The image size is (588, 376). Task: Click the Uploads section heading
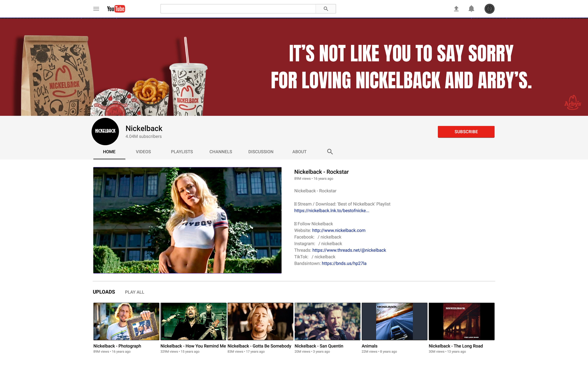(x=104, y=292)
